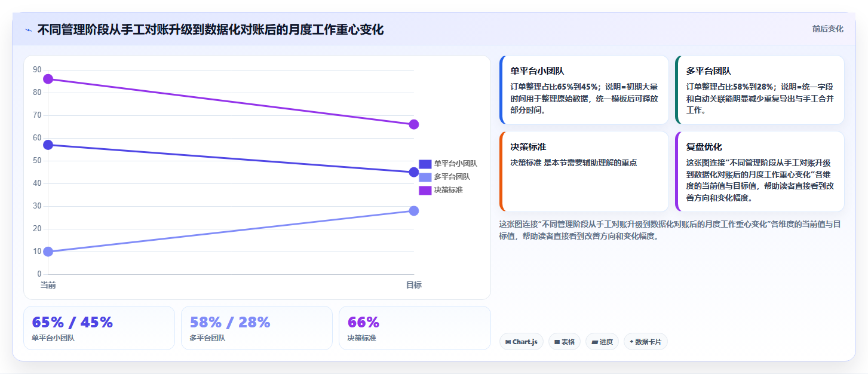
Task: Click the lightning icon beside the title
Action: (x=28, y=30)
